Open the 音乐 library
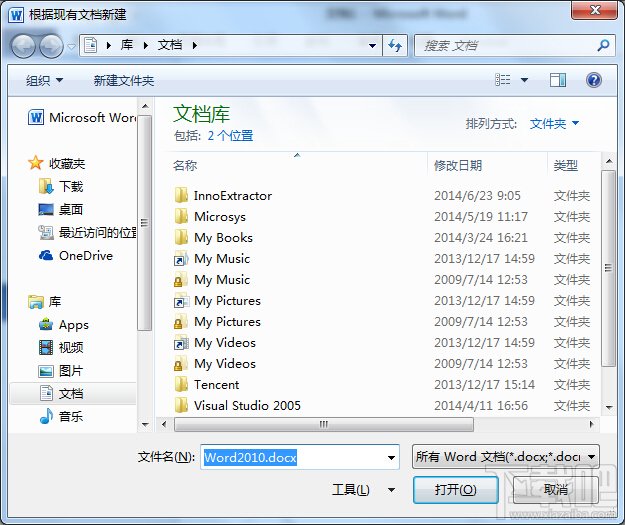This screenshot has height=525, width=625. pyautogui.click(x=61, y=417)
